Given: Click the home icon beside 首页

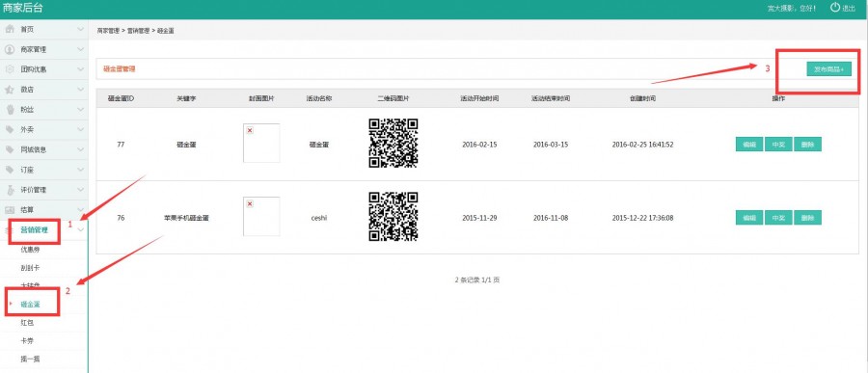Looking at the screenshot, I should pos(10,29).
